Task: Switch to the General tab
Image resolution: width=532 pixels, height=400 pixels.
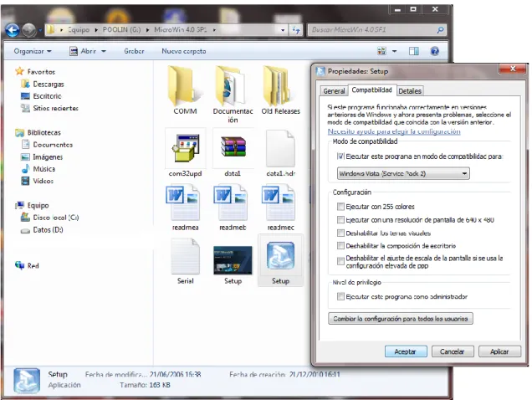Action: (x=334, y=91)
